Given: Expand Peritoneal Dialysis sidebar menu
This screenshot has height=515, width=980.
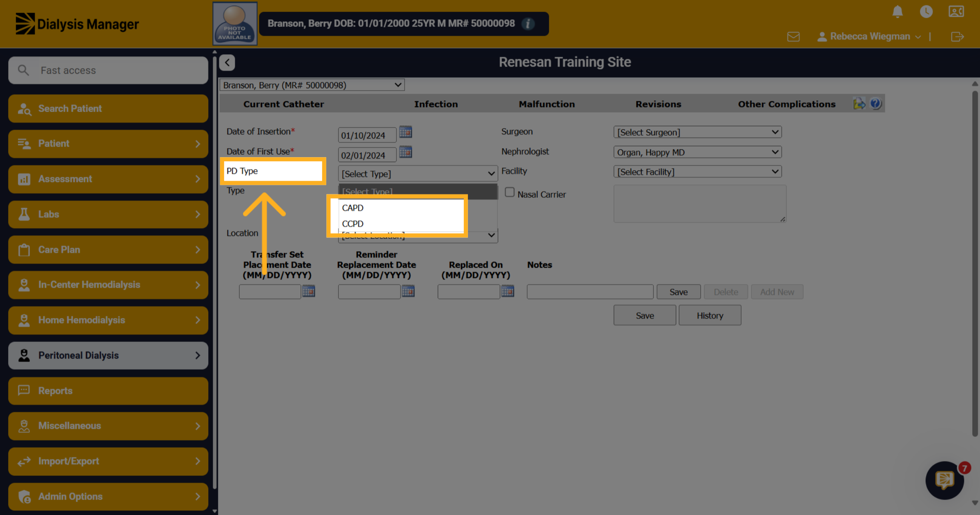Looking at the screenshot, I should click(108, 355).
